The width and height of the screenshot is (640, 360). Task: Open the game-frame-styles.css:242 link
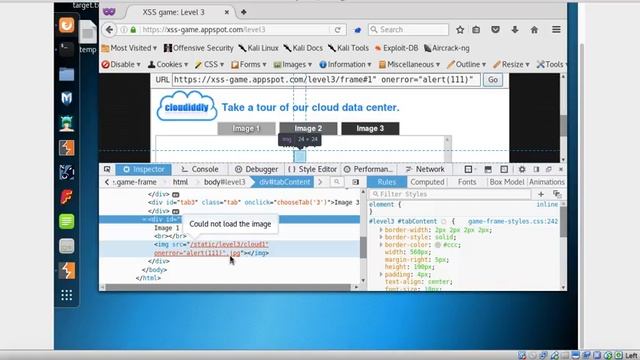tap(513, 221)
